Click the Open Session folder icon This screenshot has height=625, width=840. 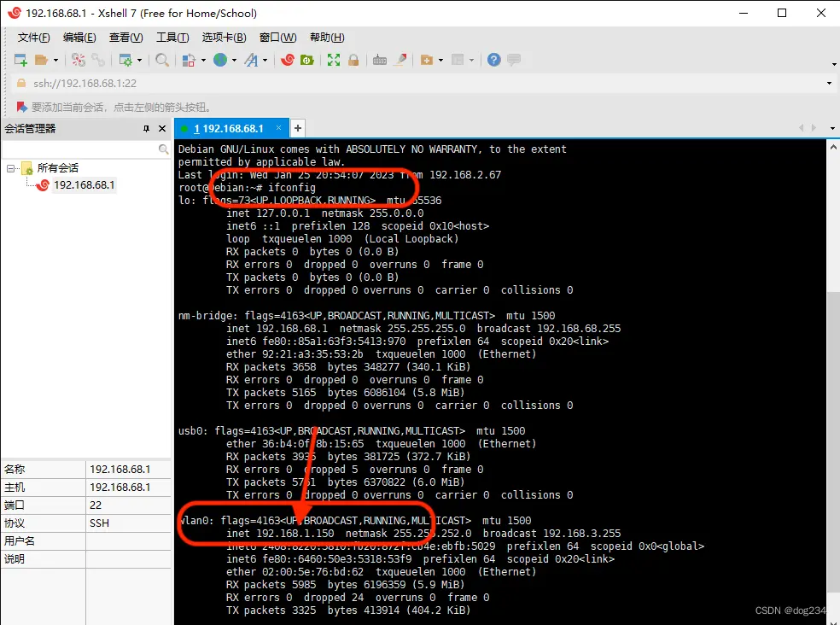[x=41, y=60]
